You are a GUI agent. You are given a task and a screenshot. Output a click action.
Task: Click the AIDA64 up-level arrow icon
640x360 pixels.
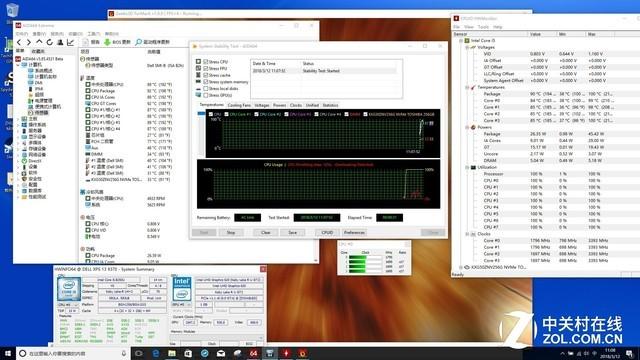click(x=39, y=42)
